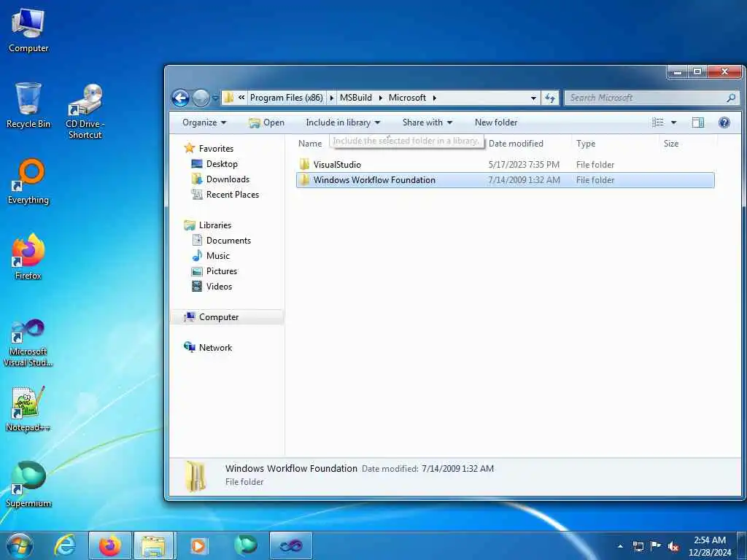The image size is (747, 560).
Task: Sort by Date modified column
Action: coord(516,144)
